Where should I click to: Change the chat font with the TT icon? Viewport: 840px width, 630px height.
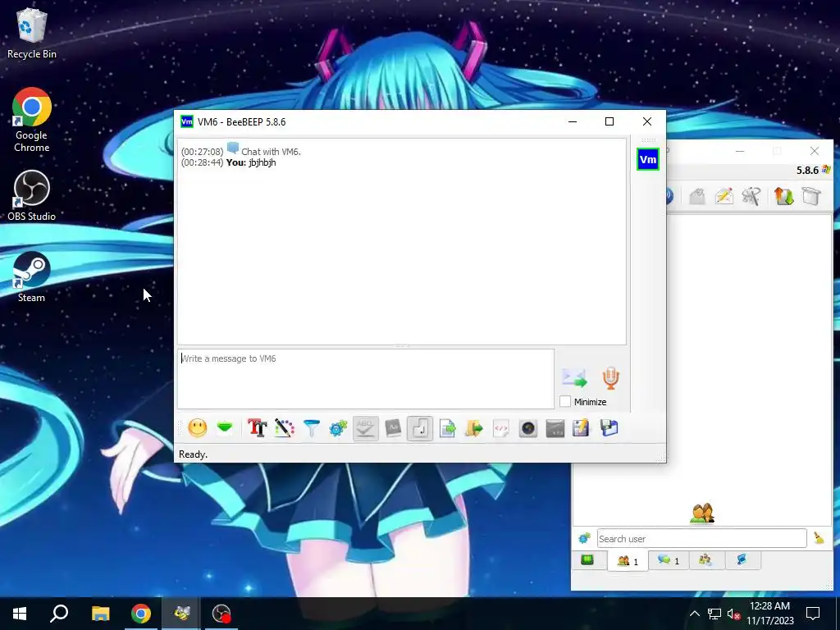tap(257, 428)
